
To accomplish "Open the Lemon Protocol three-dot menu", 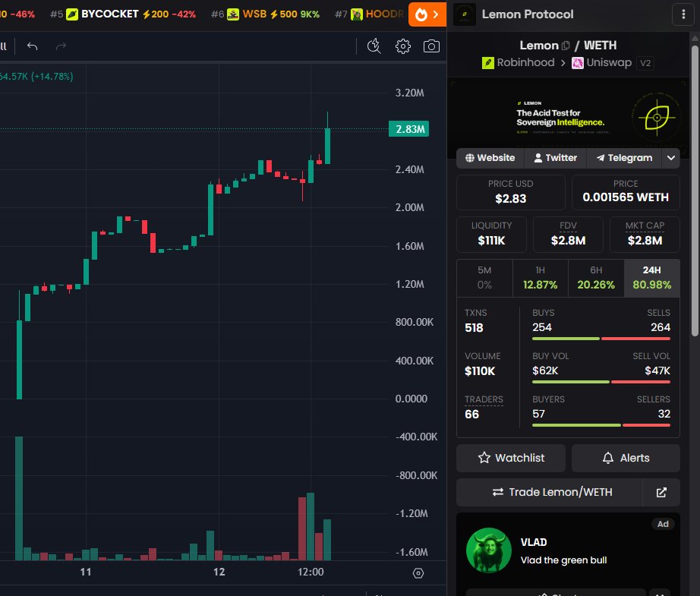I will tap(683, 14).
